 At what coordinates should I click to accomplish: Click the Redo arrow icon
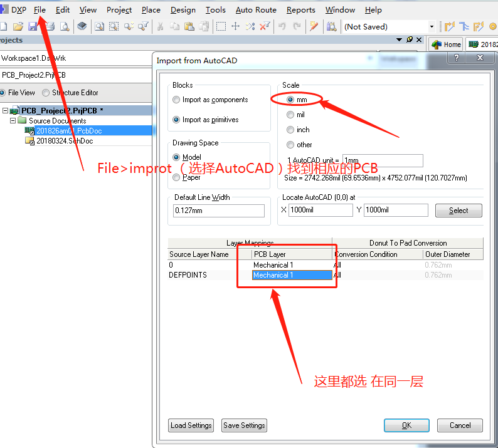[x=297, y=26]
